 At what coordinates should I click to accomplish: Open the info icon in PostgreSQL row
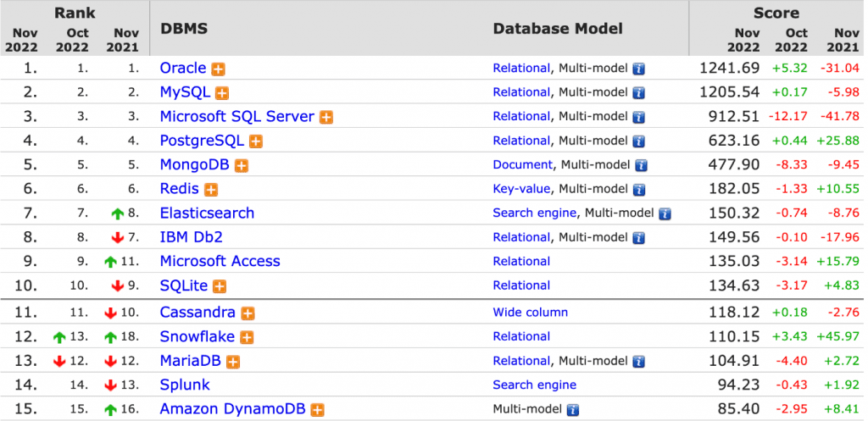639,141
